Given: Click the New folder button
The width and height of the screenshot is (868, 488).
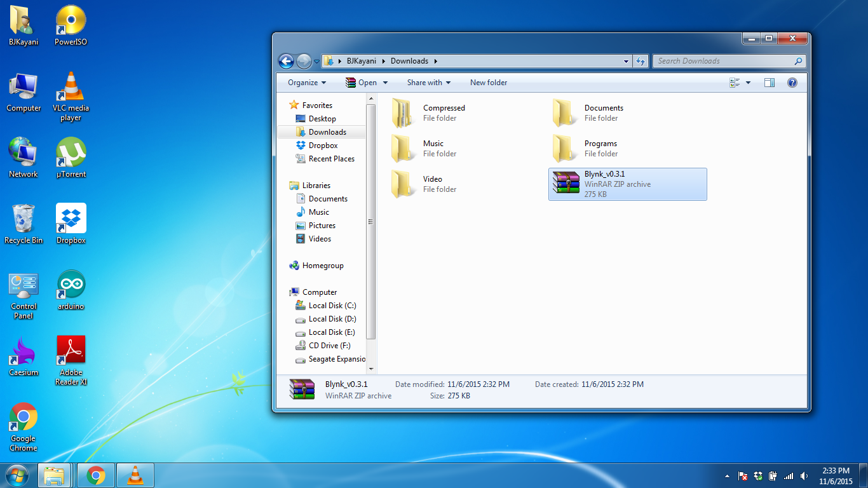Looking at the screenshot, I should click(489, 83).
